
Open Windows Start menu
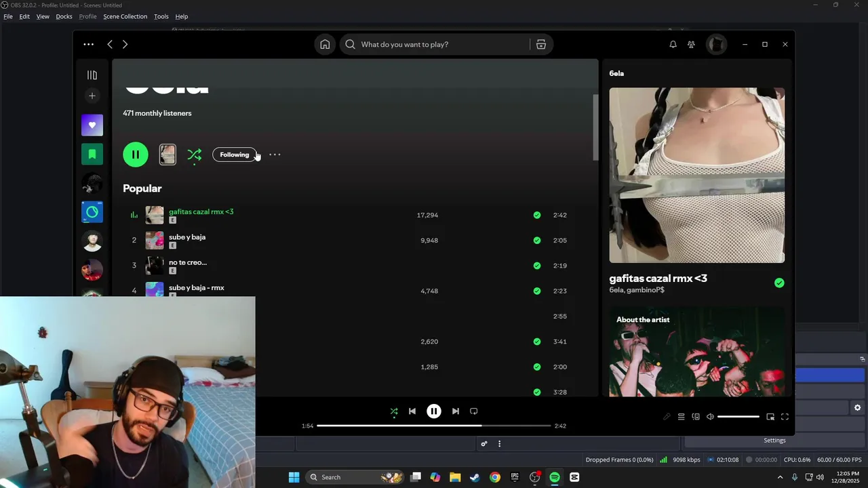click(294, 477)
